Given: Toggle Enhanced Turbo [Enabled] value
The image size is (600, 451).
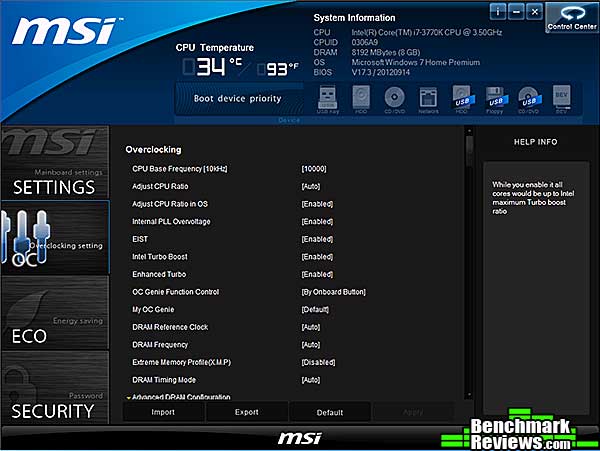Looking at the screenshot, I should click(x=317, y=274).
